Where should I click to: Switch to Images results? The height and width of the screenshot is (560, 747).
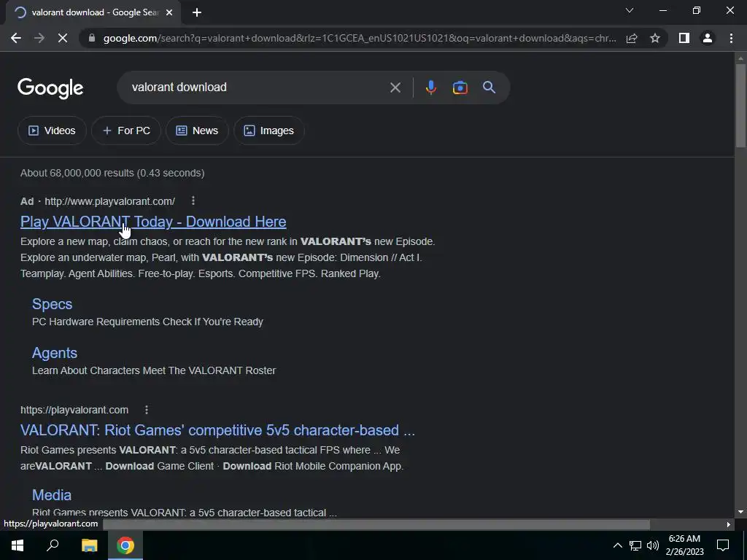click(x=269, y=131)
